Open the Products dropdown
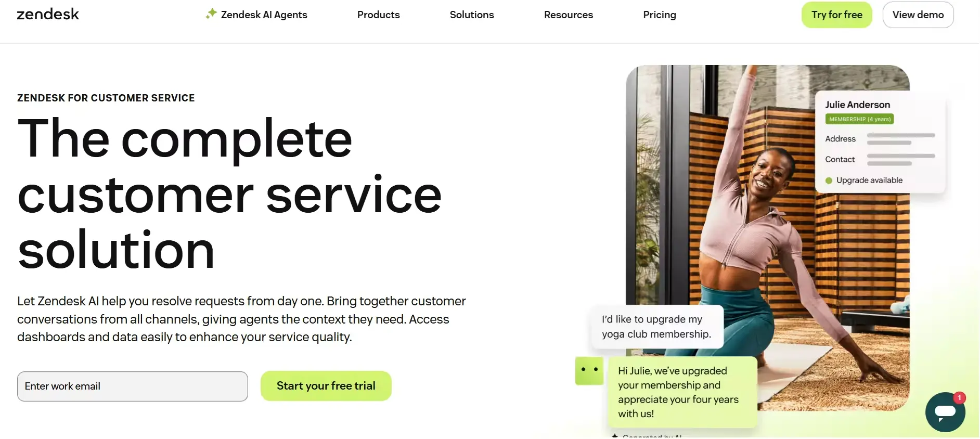 378,15
